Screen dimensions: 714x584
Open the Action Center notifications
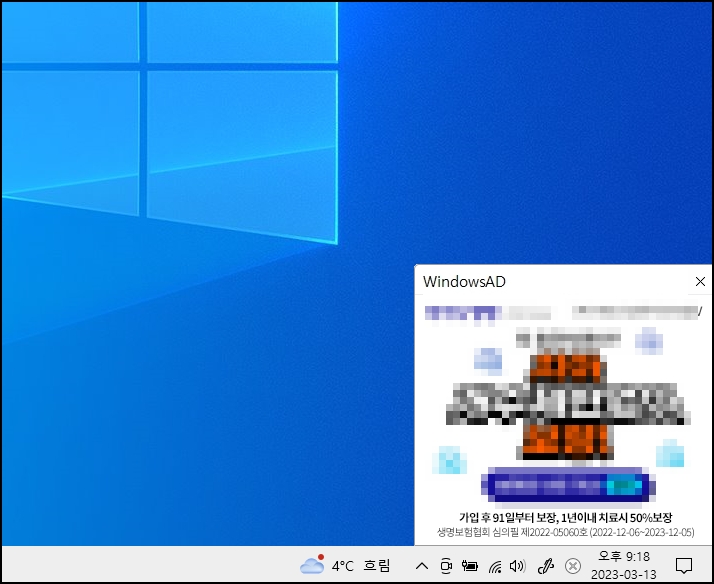pyautogui.click(x=683, y=566)
